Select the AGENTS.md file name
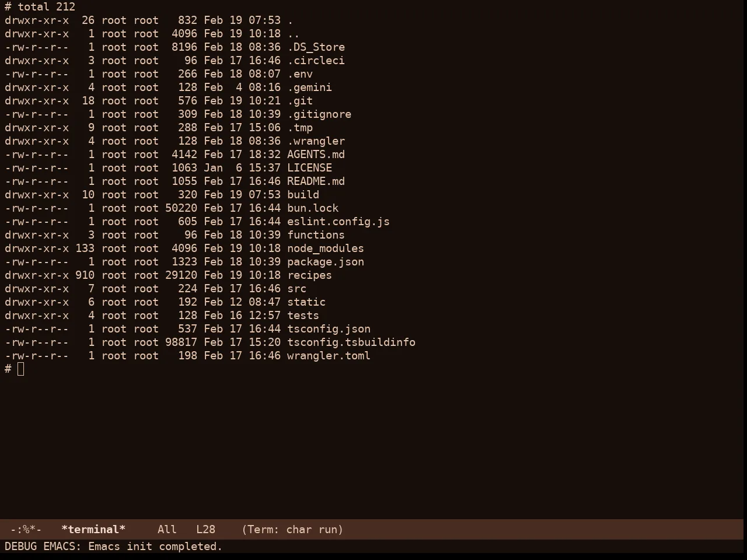The height and width of the screenshot is (560, 747). click(316, 155)
